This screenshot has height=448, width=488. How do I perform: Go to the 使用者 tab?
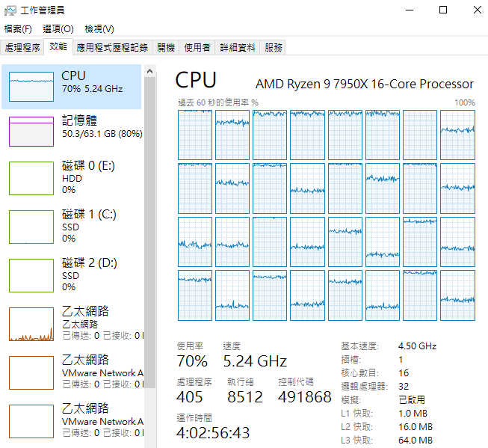tap(197, 48)
